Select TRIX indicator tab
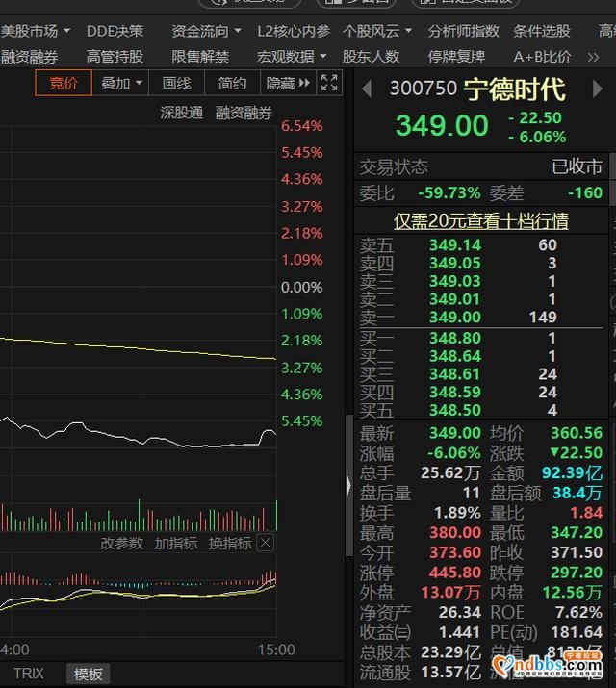 pos(29,674)
